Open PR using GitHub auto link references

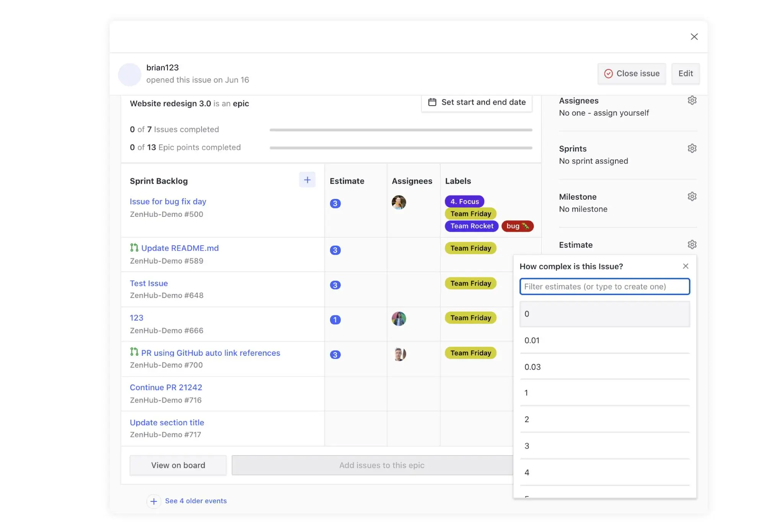point(210,353)
